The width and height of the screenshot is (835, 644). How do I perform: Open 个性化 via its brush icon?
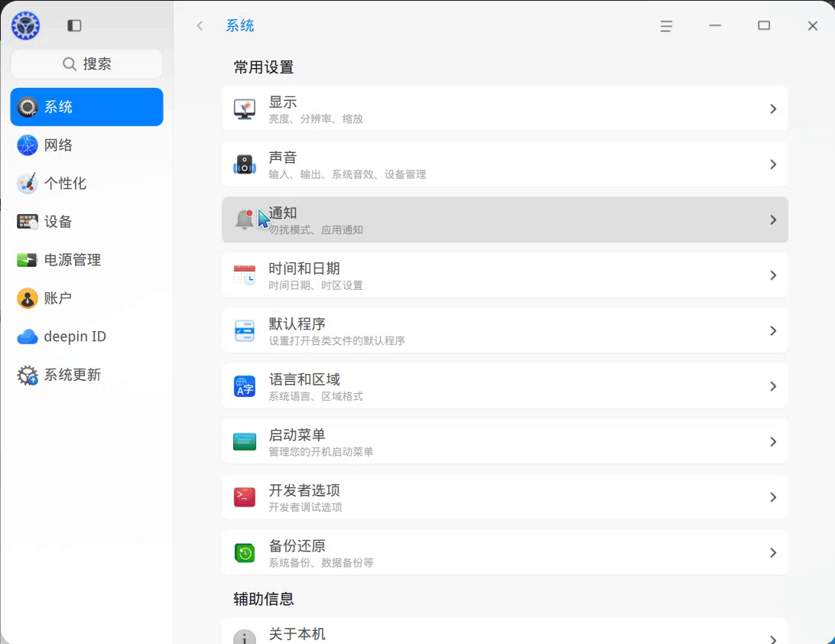click(x=27, y=184)
